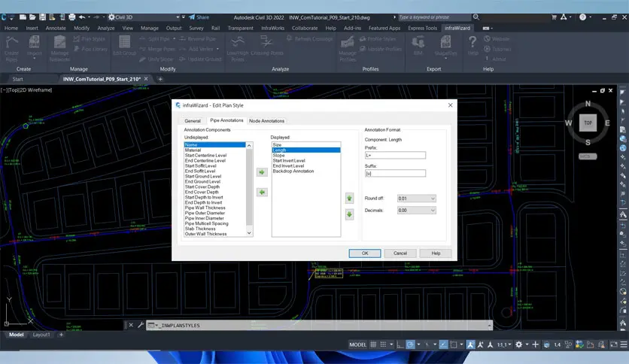The image size is (629, 364).
Task: Expand the Add Vertex dropdown arrow
Action: (x=217, y=49)
